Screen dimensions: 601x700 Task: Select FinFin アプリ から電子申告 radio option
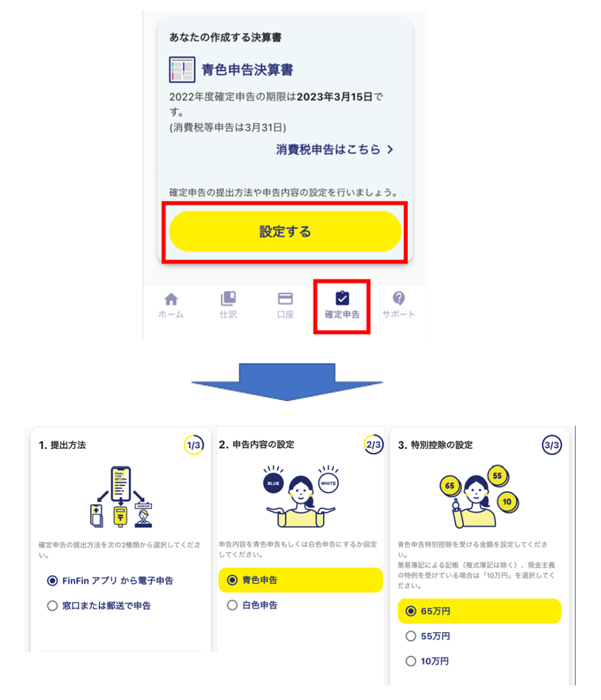[110, 580]
